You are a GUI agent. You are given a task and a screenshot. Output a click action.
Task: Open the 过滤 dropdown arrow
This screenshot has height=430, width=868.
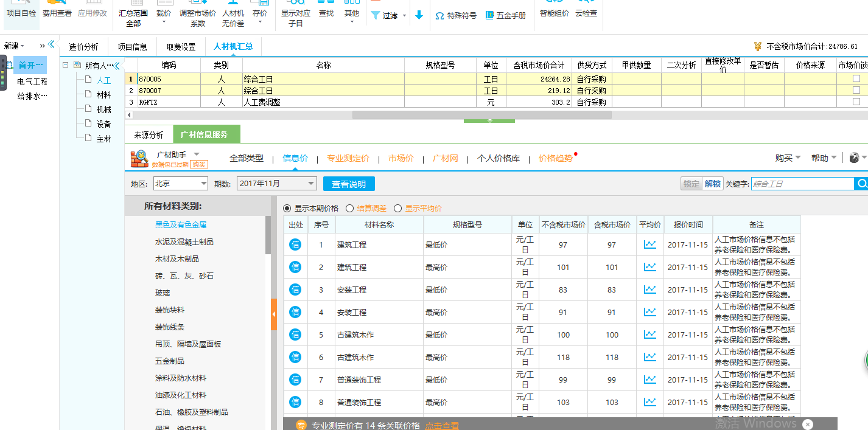click(404, 16)
